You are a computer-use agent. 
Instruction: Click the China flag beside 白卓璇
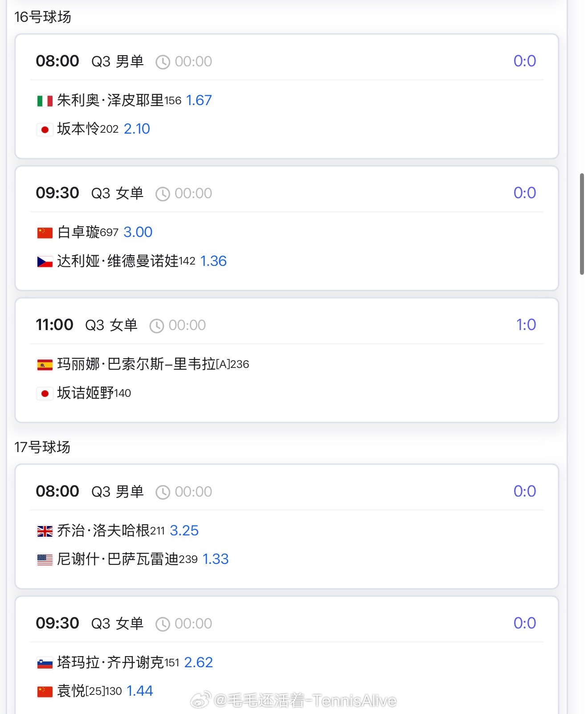tap(45, 233)
